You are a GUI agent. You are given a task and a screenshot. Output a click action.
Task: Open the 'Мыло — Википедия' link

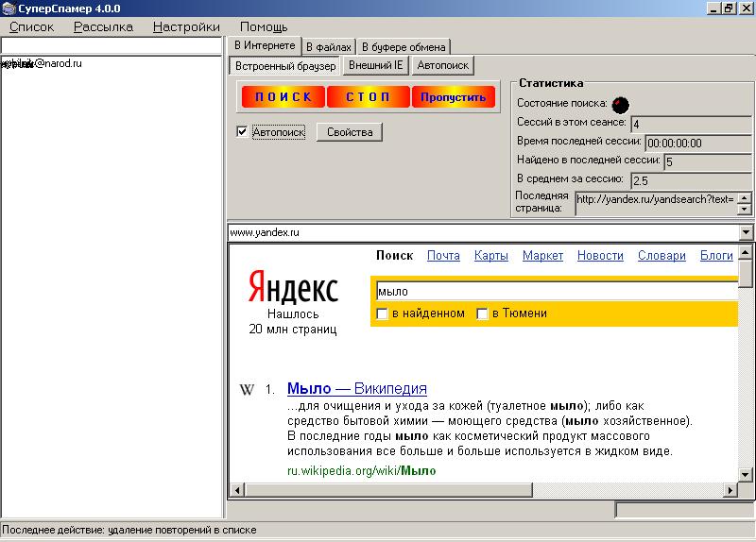click(356, 388)
